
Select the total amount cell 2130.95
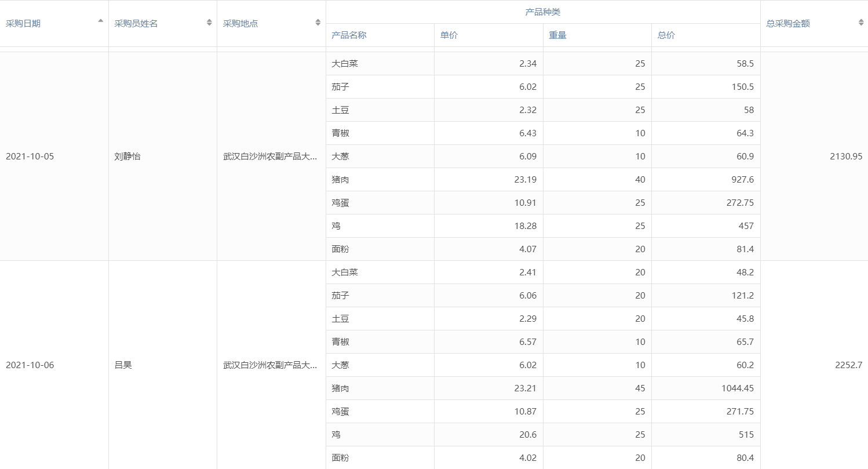[x=845, y=157]
